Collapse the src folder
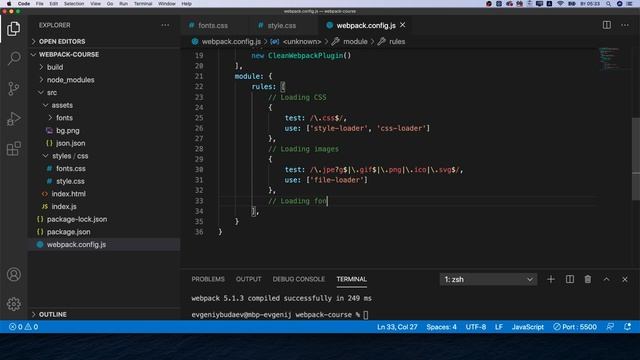This screenshot has width=640, height=360. 51,93
